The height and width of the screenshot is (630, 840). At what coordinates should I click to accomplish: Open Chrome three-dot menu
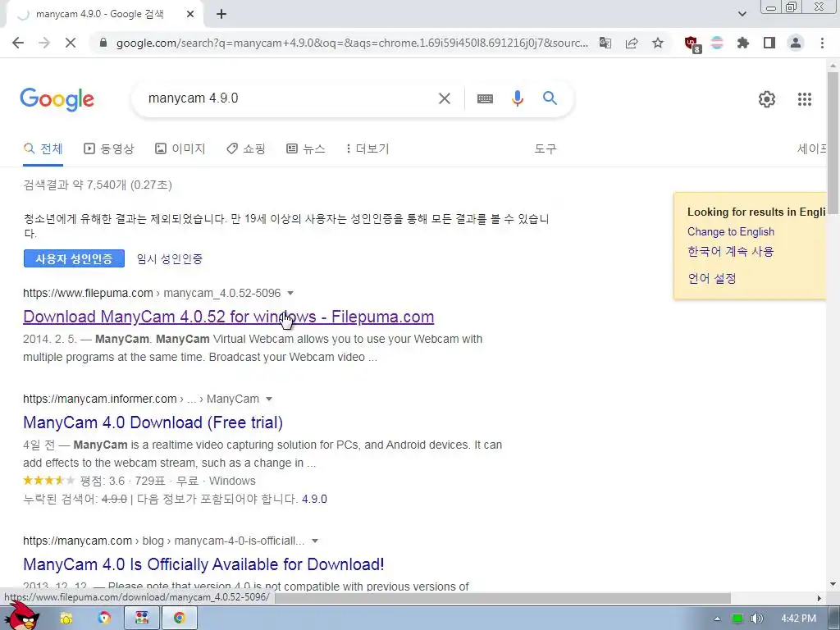822,43
